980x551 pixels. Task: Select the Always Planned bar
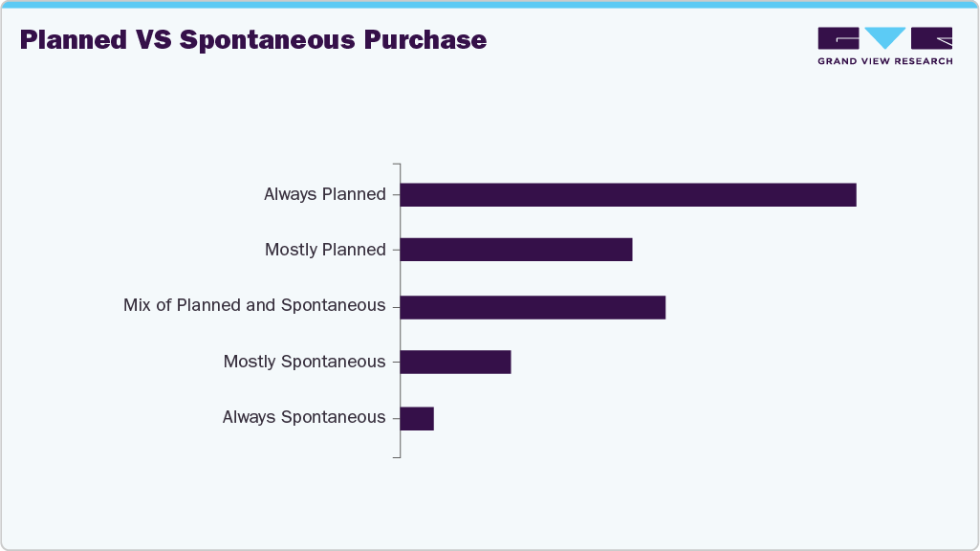[x=628, y=195]
